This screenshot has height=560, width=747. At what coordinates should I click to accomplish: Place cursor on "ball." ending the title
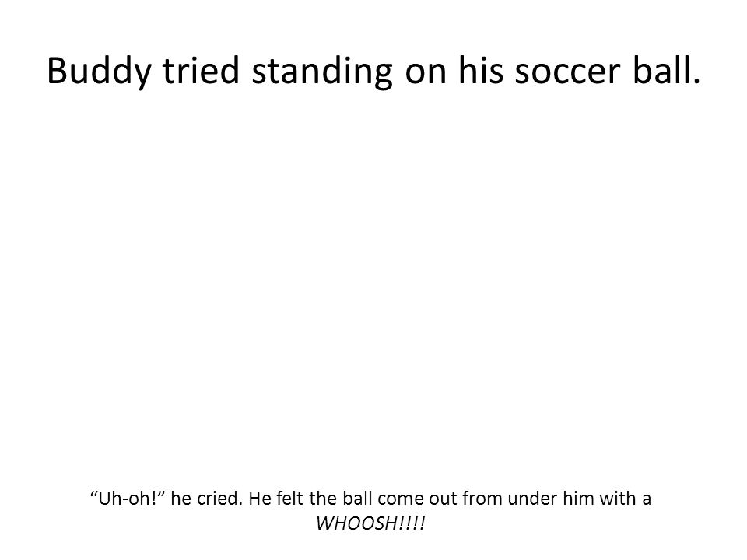coord(667,71)
